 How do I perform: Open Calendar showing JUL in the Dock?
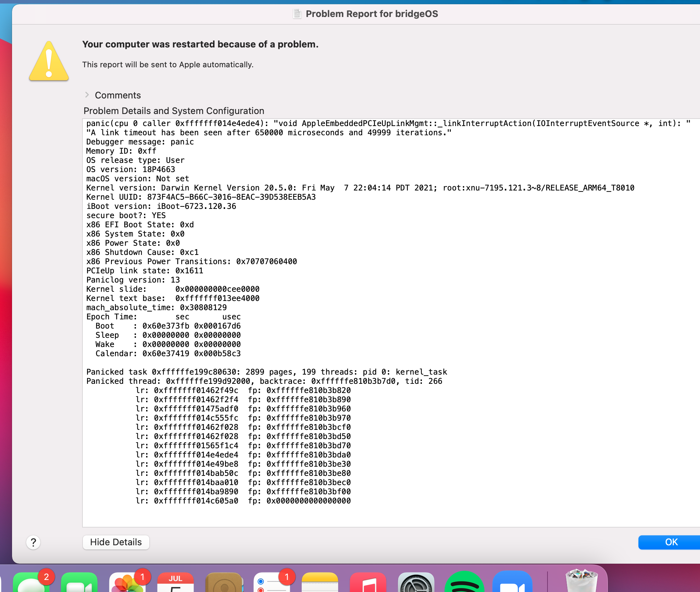click(176, 584)
